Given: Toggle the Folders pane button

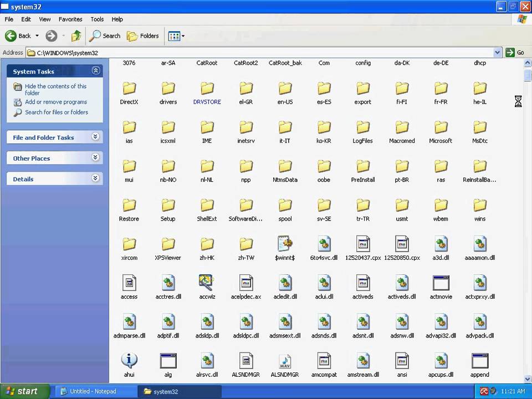Looking at the screenshot, I should (143, 35).
